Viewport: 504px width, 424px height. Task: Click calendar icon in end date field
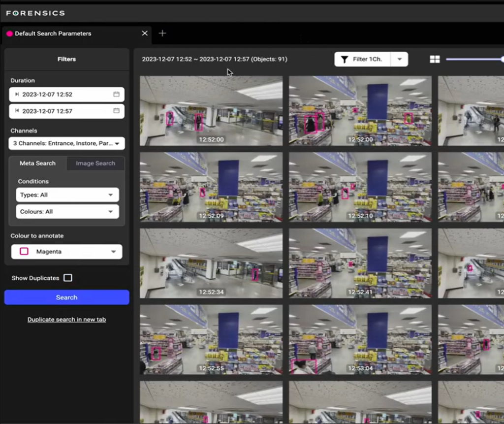(x=116, y=111)
